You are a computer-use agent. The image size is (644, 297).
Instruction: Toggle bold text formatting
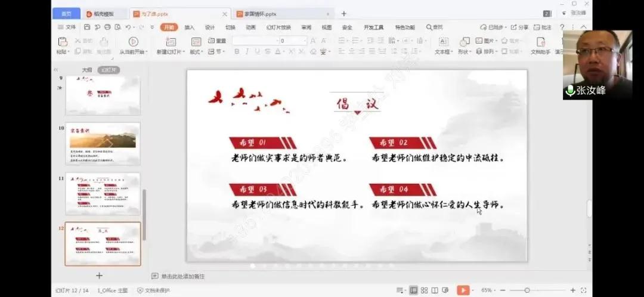(x=237, y=52)
